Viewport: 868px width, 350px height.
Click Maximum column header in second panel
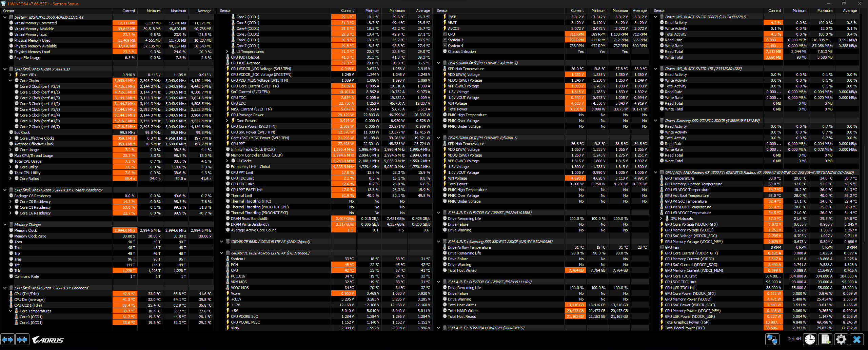coord(394,11)
